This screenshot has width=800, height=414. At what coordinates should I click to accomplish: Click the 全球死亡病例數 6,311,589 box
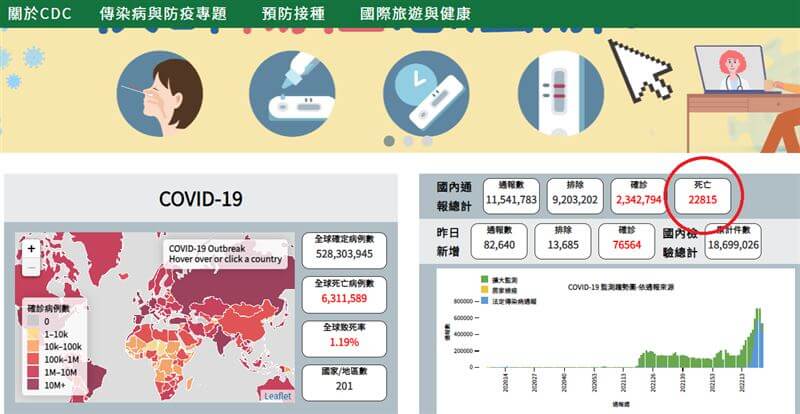tap(344, 295)
